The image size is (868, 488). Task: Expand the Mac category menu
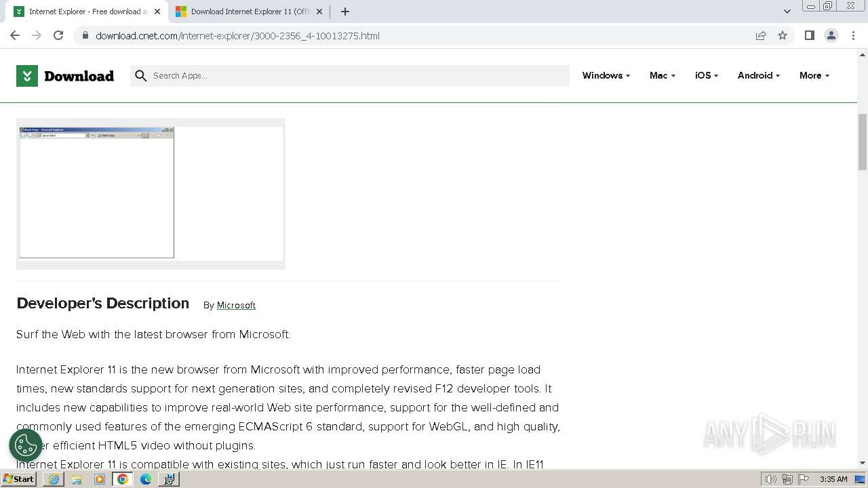pos(662,75)
